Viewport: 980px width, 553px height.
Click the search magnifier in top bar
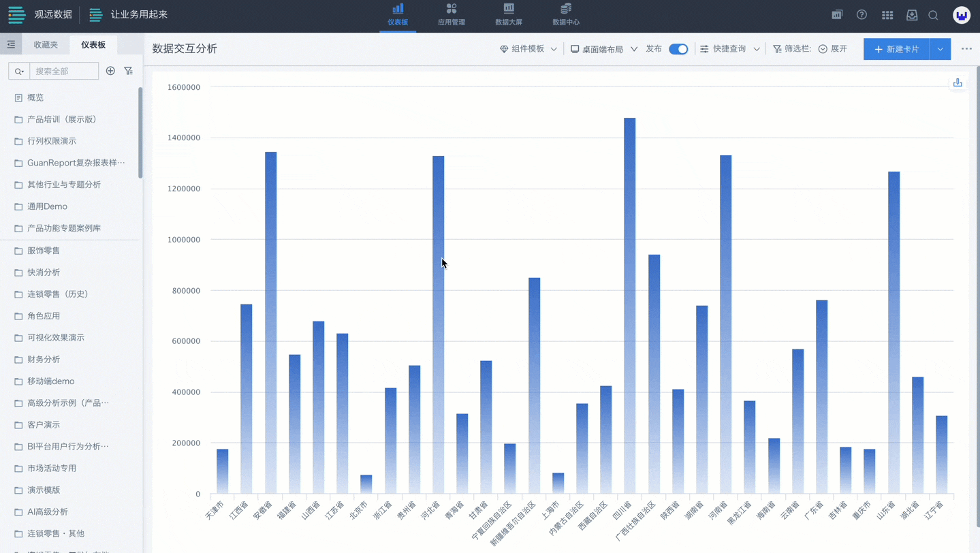pos(933,15)
